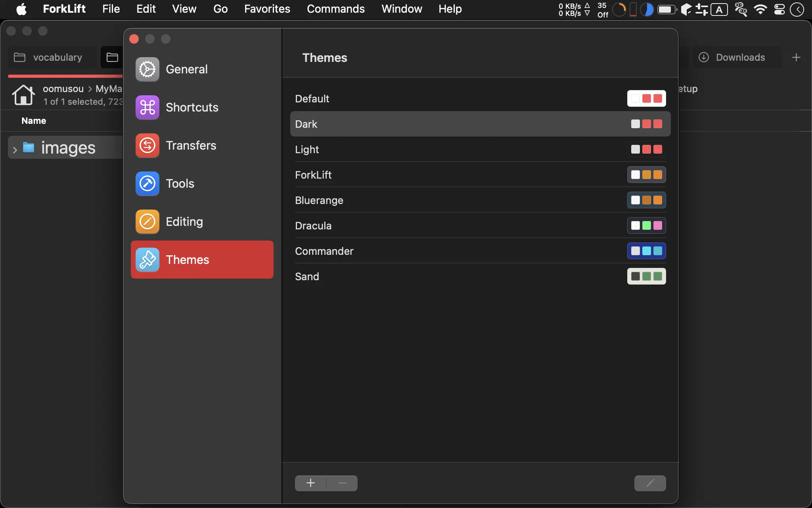Select the ForkLift theme row
This screenshot has width=812, height=508.
(480, 175)
